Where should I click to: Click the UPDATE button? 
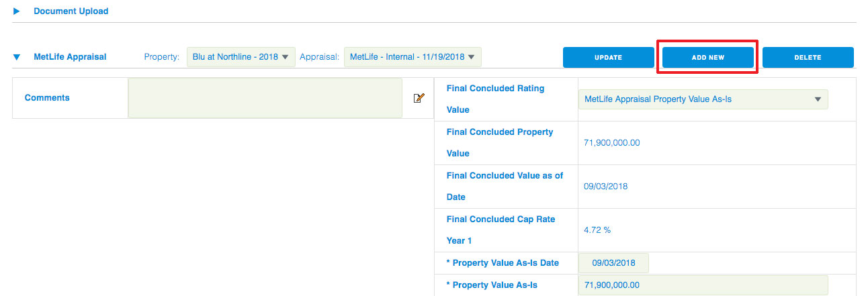[x=608, y=58]
